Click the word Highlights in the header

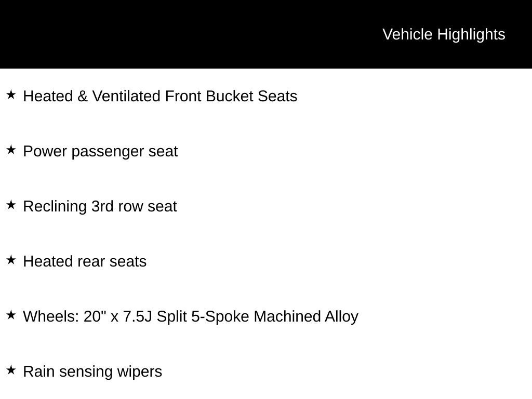(x=471, y=35)
